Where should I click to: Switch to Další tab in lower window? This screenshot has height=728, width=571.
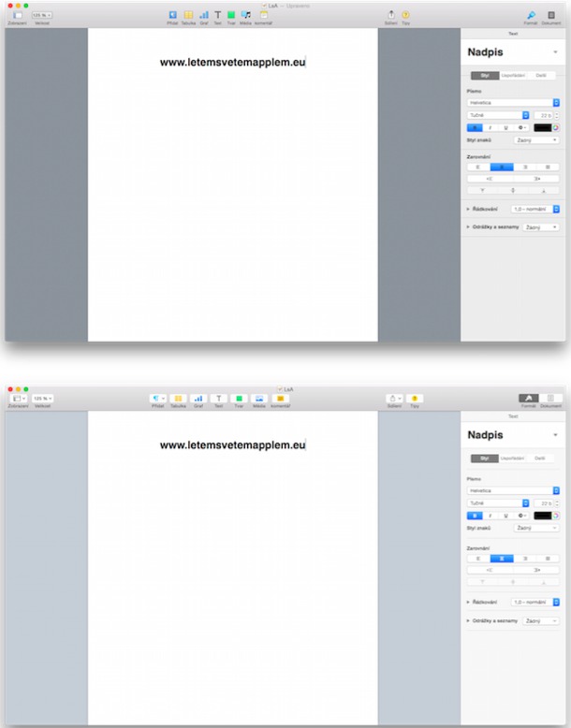point(540,459)
